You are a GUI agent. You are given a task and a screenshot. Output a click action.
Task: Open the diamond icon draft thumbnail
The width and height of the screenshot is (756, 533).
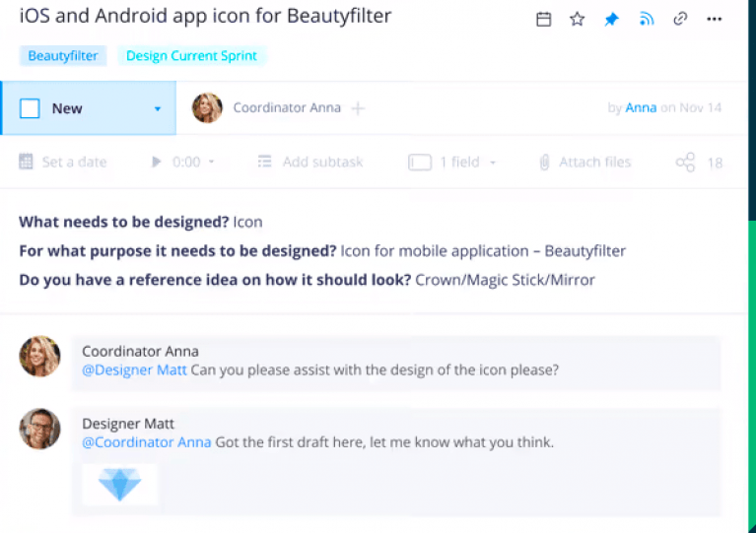coord(119,484)
